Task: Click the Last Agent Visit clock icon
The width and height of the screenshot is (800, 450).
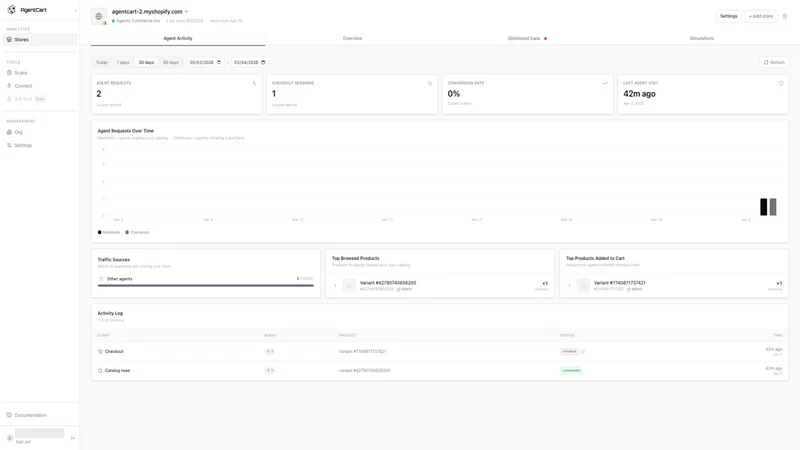Action: click(x=781, y=83)
